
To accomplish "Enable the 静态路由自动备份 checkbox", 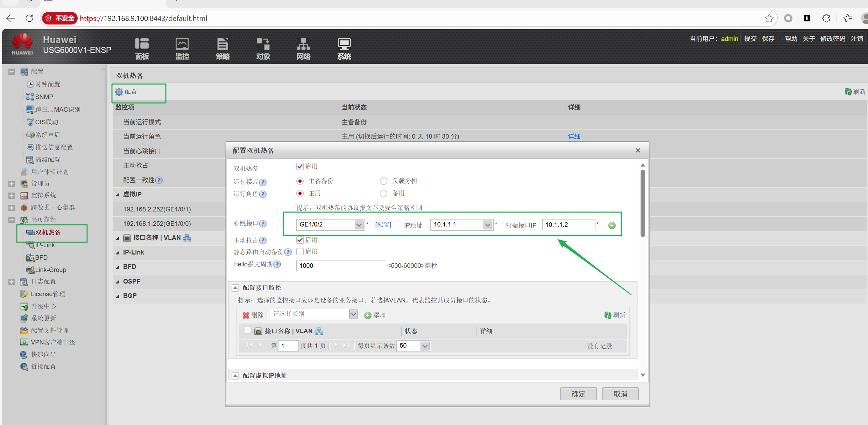I will pyautogui.click(x=300, y=251).
